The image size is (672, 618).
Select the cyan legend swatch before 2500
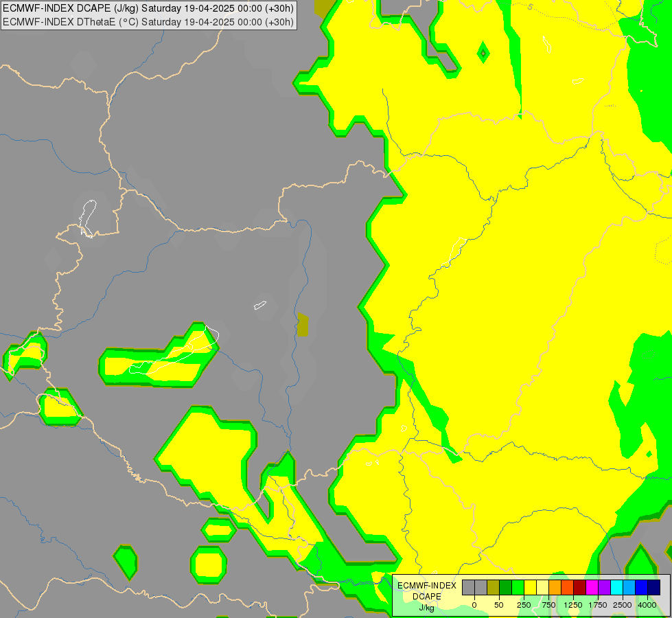(x=616, y=588)
